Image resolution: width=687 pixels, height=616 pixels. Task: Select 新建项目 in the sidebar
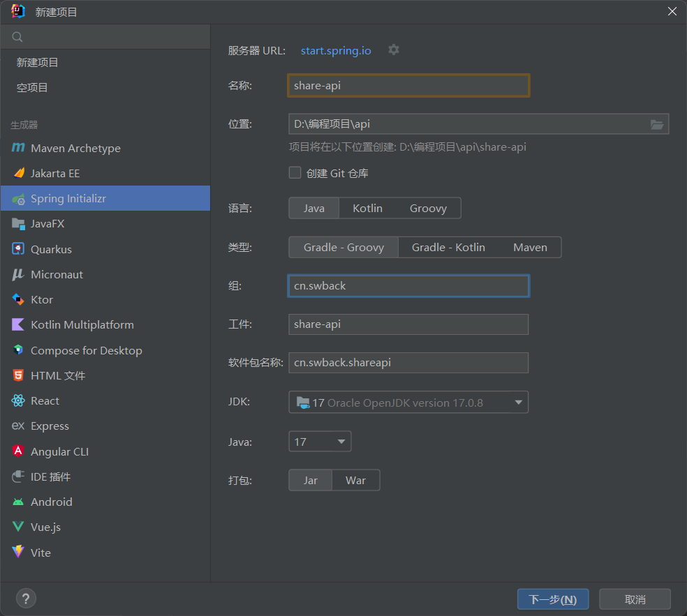pyautogui.click(x=105, y=63)
